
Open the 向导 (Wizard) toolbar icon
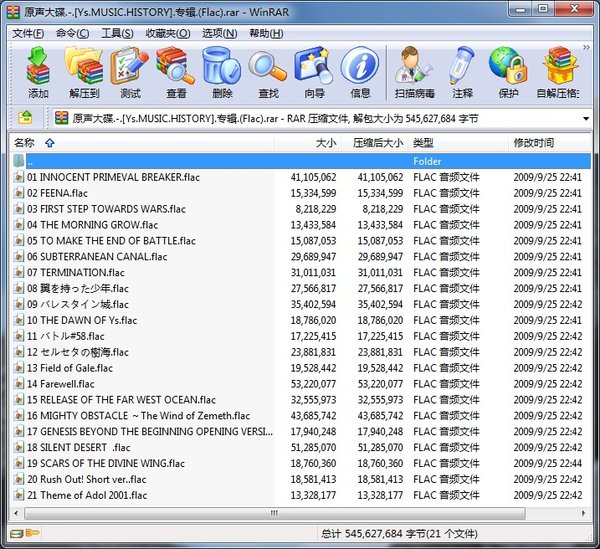tap(314, 66)
